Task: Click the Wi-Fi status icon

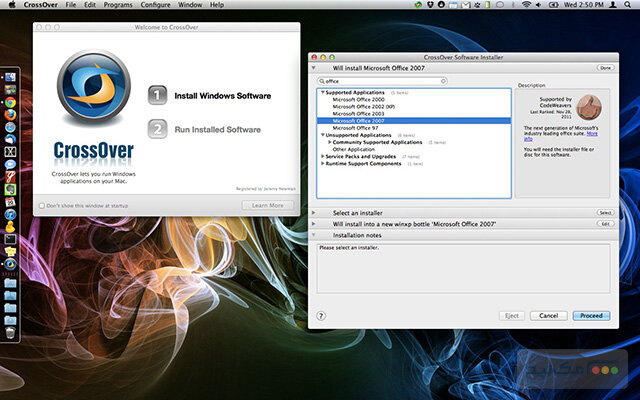Action: pyautogui.click(x=527, y=5)
